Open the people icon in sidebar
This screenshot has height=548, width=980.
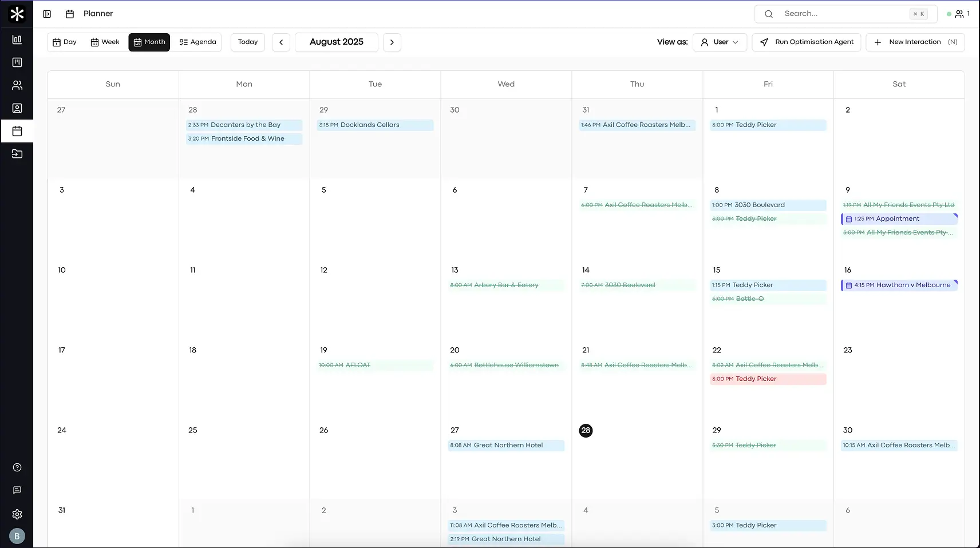(x=17, y=85)
